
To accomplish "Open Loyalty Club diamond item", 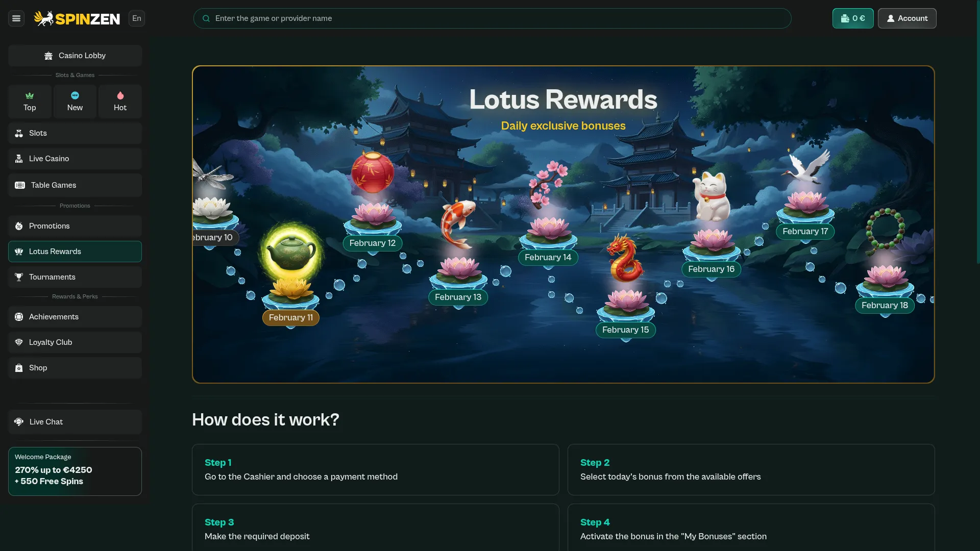I will pyautogui.click(x=75, y=342).
